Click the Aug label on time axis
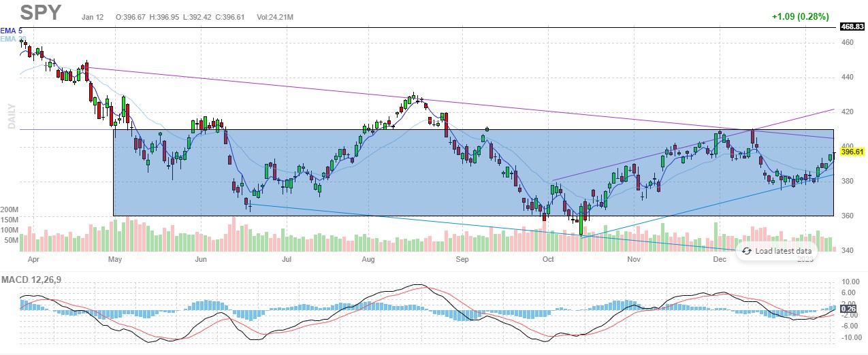 (x=368, y=259)
